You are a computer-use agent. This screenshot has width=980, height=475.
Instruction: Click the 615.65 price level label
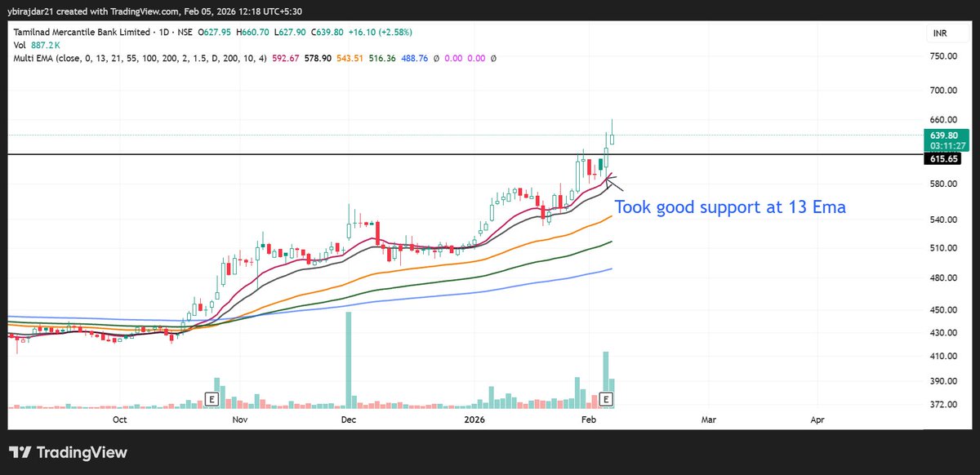tap(942, 159)
